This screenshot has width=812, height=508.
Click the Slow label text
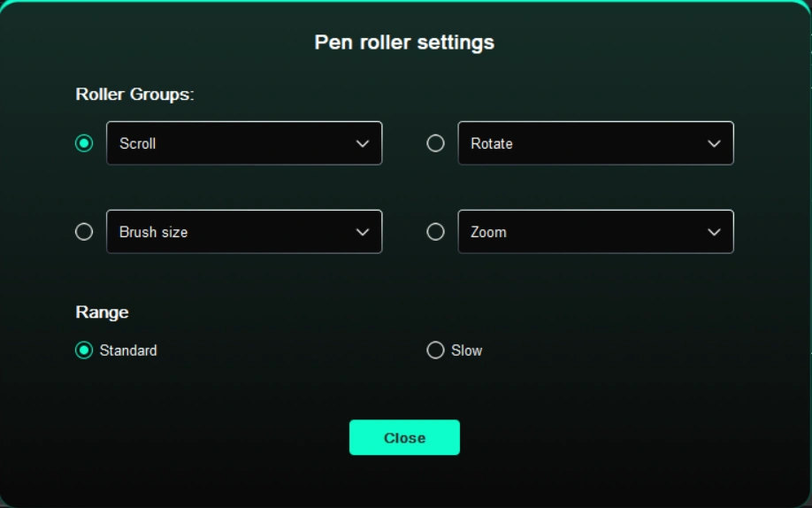point(467,350)
